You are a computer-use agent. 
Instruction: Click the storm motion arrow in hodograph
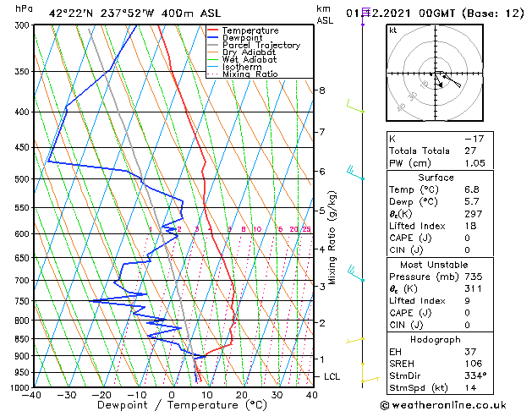[x=438, y=80]
